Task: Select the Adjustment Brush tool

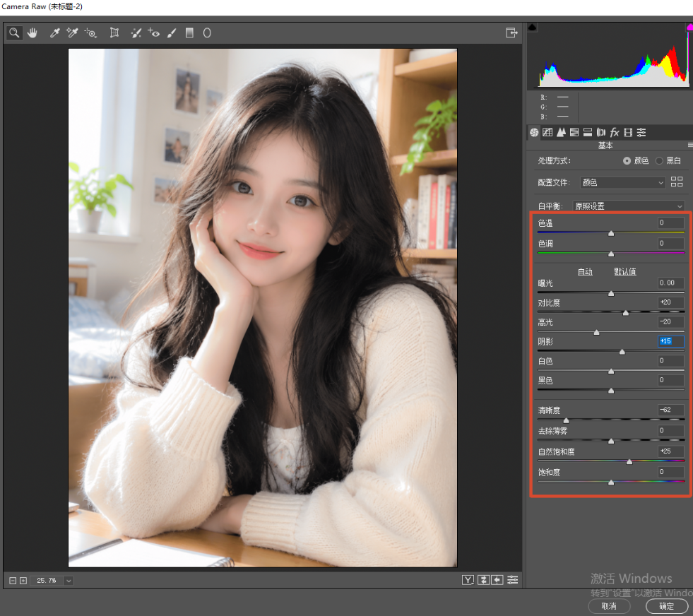Action: point(172,32)
